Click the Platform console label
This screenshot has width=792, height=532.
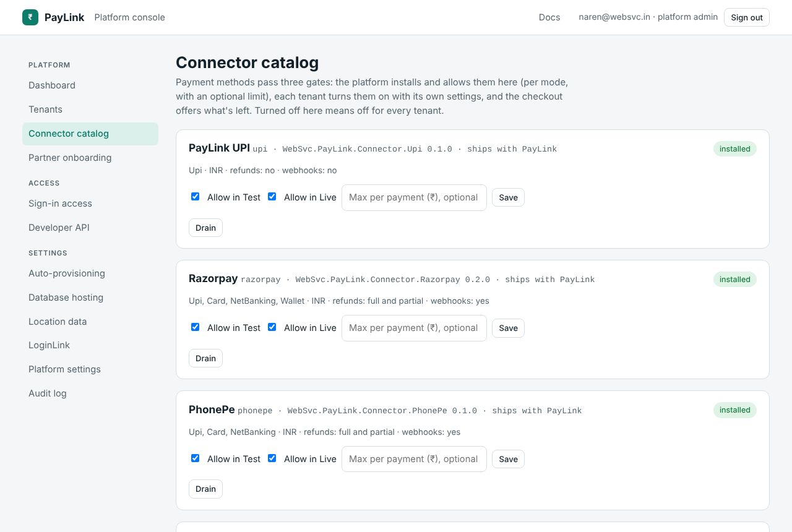tap(129, 17)
